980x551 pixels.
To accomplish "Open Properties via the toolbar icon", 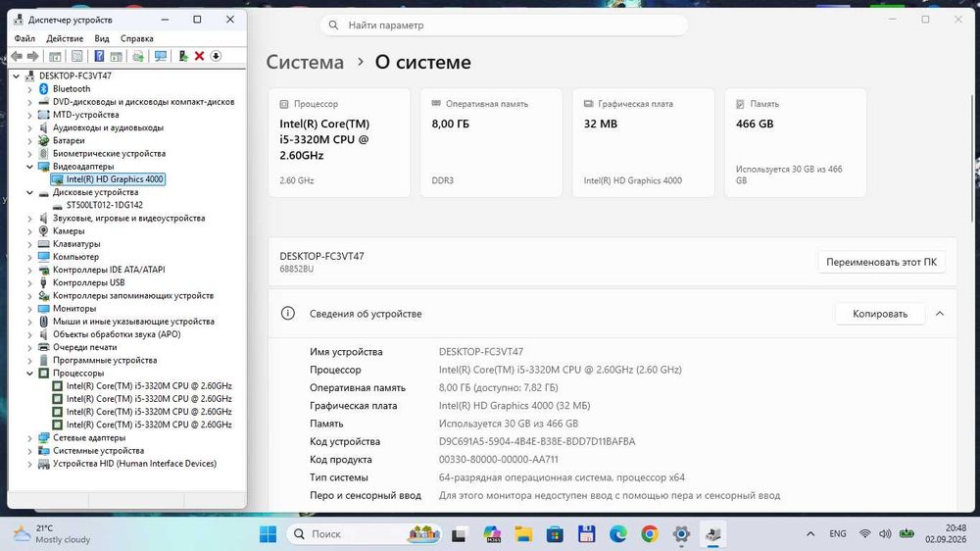I will click(76, 56).
